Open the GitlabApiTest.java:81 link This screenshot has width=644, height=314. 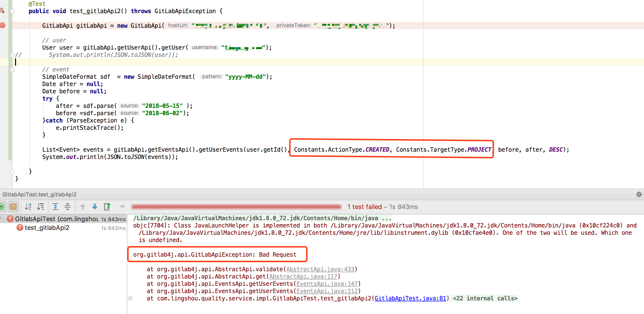pyautogui.click(x=410, y=298)
